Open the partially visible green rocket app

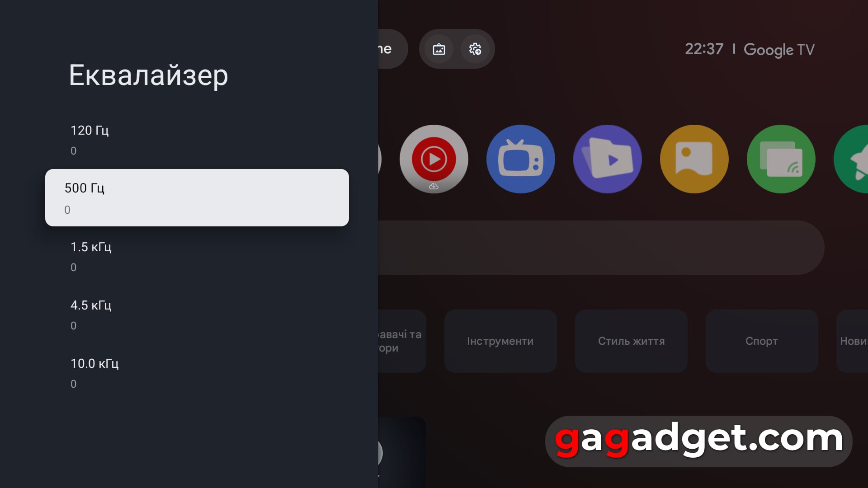[x=851, y=159]
